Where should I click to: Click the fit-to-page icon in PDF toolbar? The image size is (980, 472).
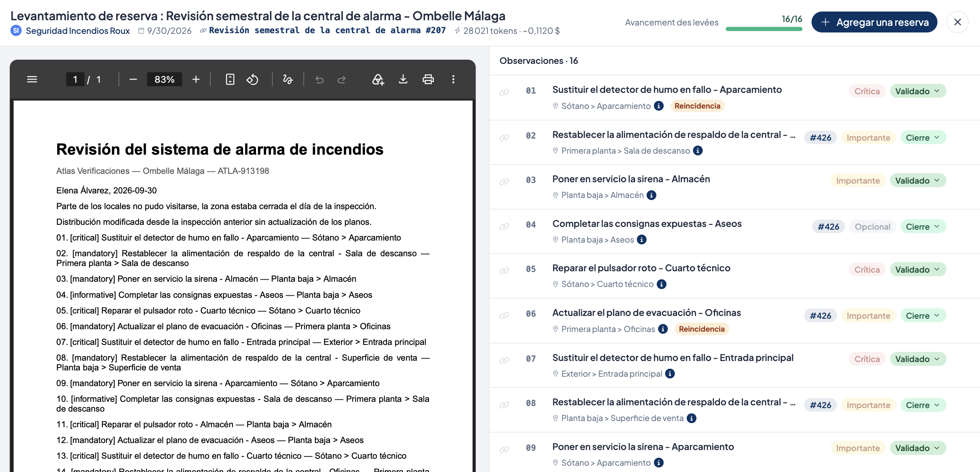point(230,79)
